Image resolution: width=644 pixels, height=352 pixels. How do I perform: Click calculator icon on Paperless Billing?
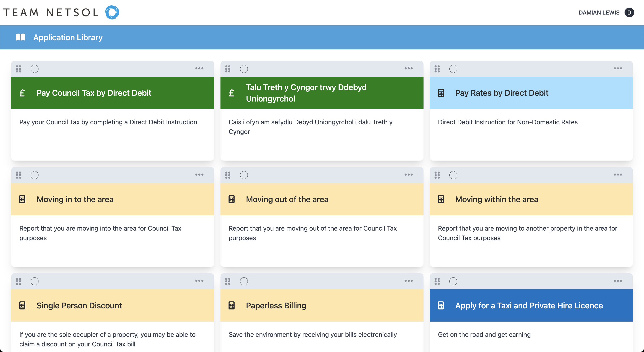[231, 305]
